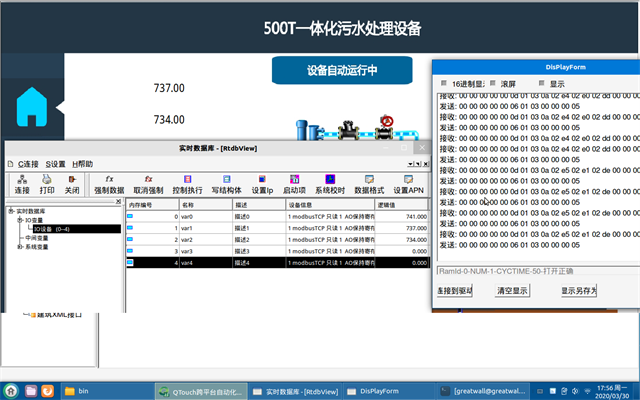Expand the 系统变量 tree node
Image resolution: width=640 pixels, height=400 pixels.
(x=20, y=247)
